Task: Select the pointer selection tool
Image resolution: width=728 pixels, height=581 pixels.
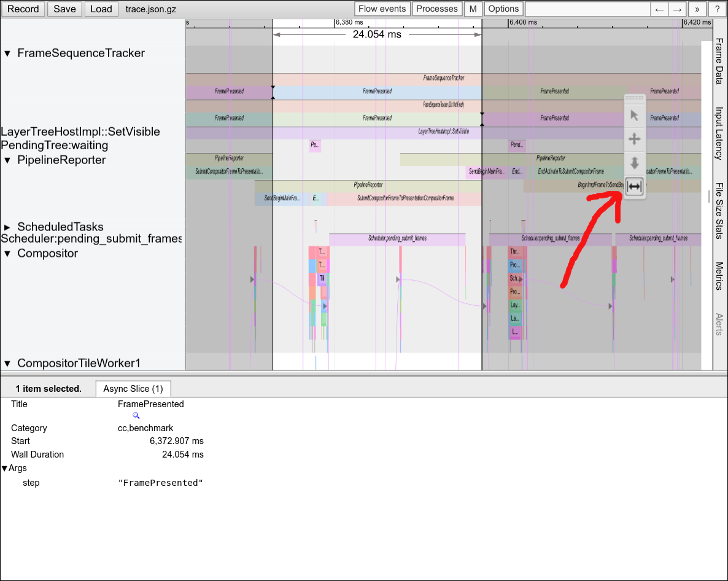Action: [635, 115]
